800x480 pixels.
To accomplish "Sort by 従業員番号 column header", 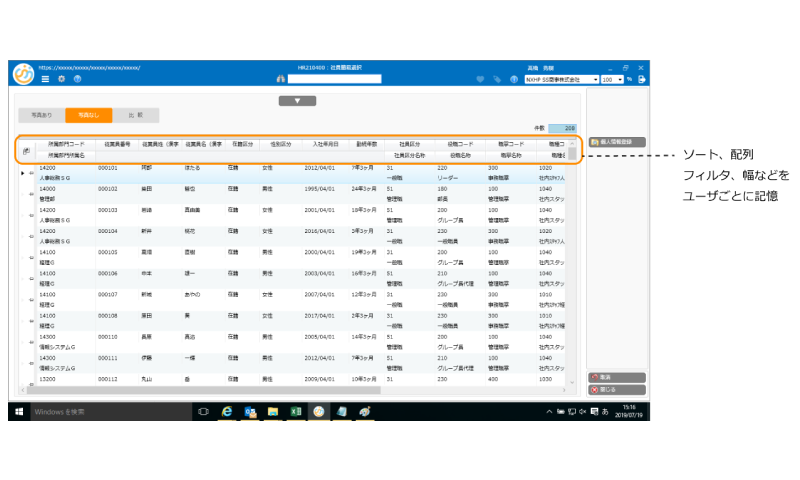I will coord(116,144).
